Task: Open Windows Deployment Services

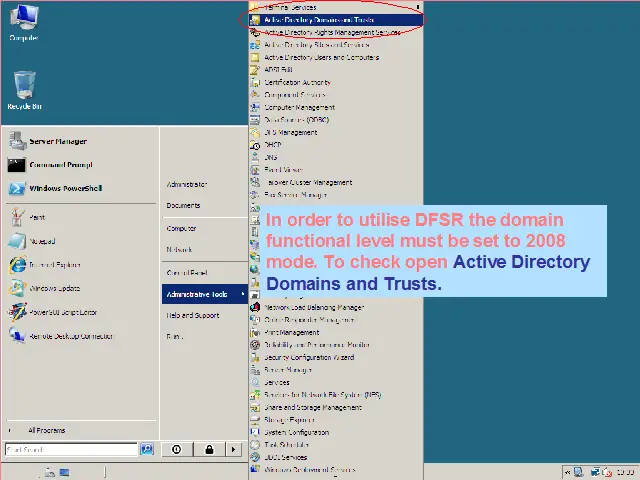Action: [336, 470]
